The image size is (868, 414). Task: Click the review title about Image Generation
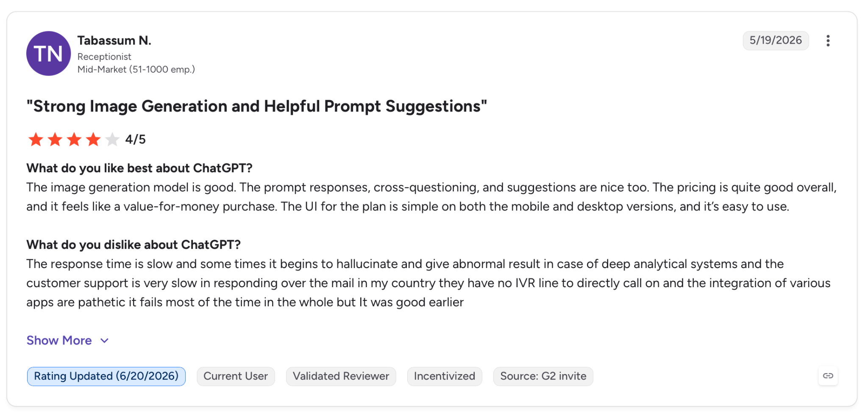tap(257, 106)
